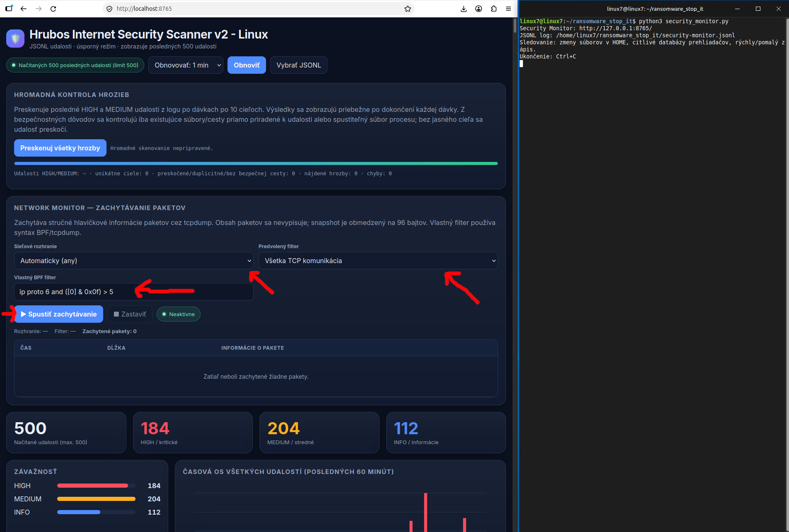Click the bulk scan progress bar

[x=256, y=164]
